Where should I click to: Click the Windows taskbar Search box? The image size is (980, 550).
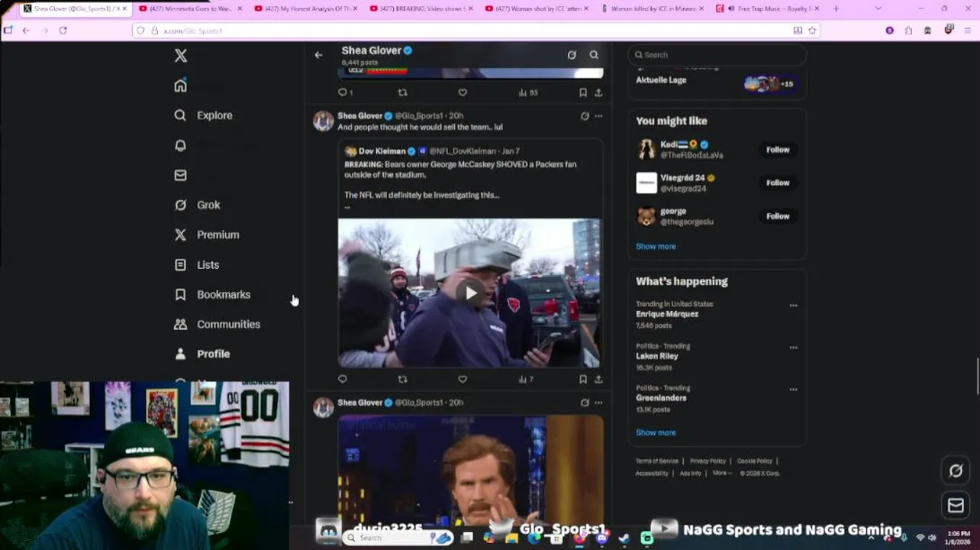[397, 538]
